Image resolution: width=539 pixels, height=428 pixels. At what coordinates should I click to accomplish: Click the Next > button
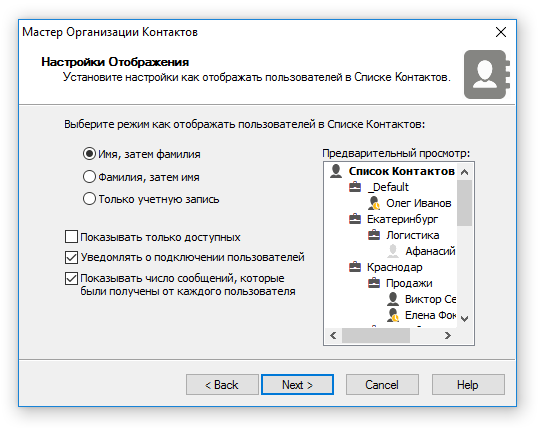click(297, 385)
